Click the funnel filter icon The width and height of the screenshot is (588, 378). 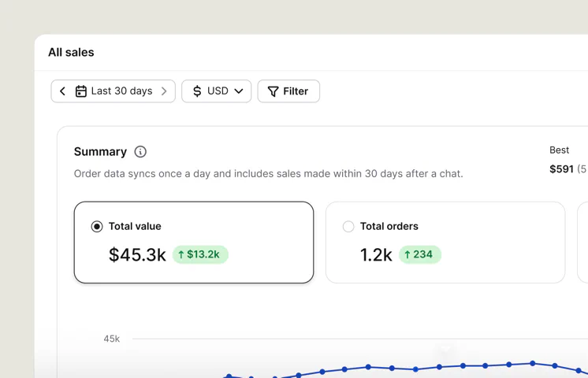click(273, 91)
